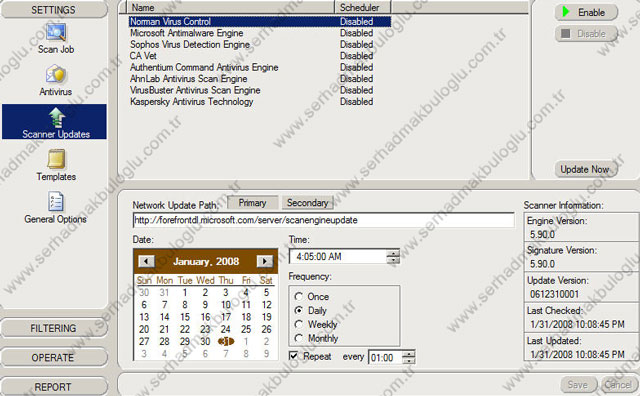The width and height of the screenshot is (640, 396).
Task: Click the Repeat interval spinner arrows
Action: (409, 357)
